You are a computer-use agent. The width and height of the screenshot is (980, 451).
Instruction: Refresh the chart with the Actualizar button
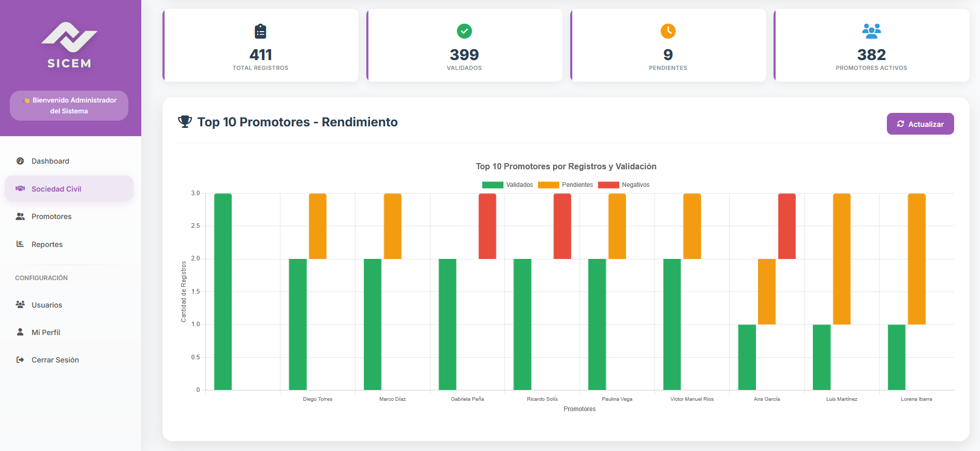[x=920, y=124]
